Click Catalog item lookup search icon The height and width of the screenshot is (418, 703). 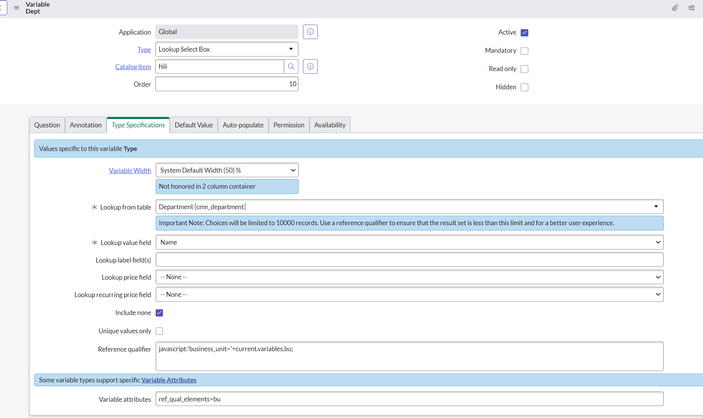(x=291, y=67)
